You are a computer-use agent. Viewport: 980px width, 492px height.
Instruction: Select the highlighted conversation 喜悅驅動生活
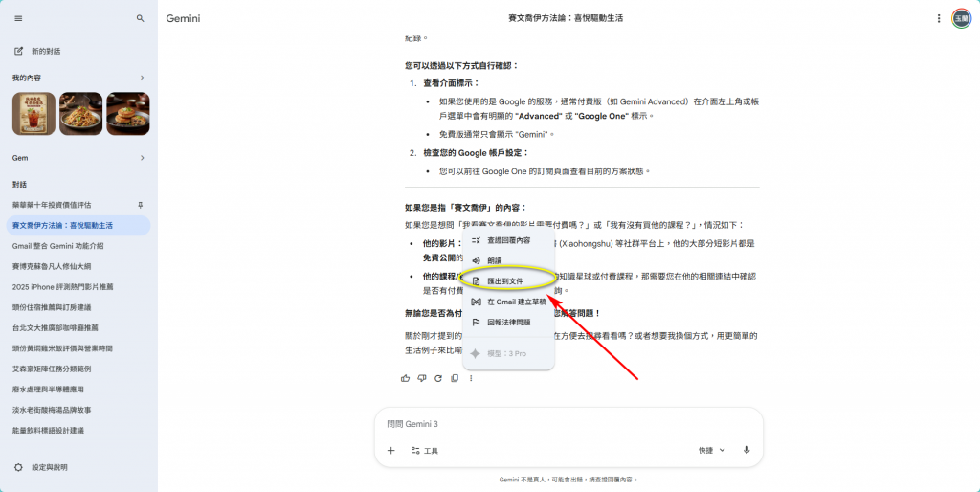[x=78, y=226]
